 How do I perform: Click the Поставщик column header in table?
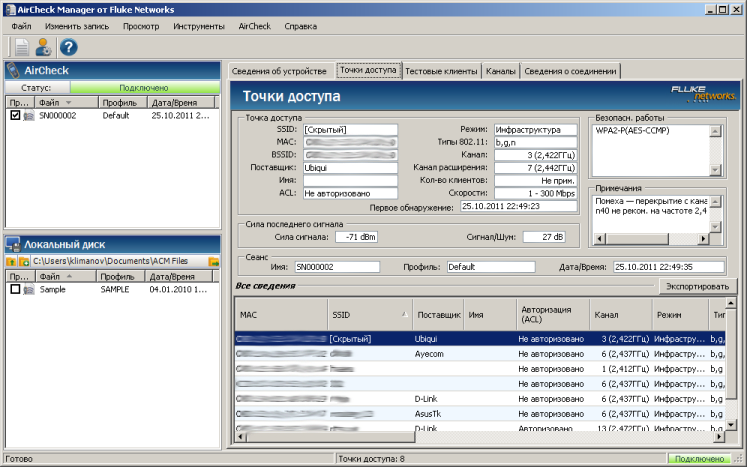(x=438, y=315)
